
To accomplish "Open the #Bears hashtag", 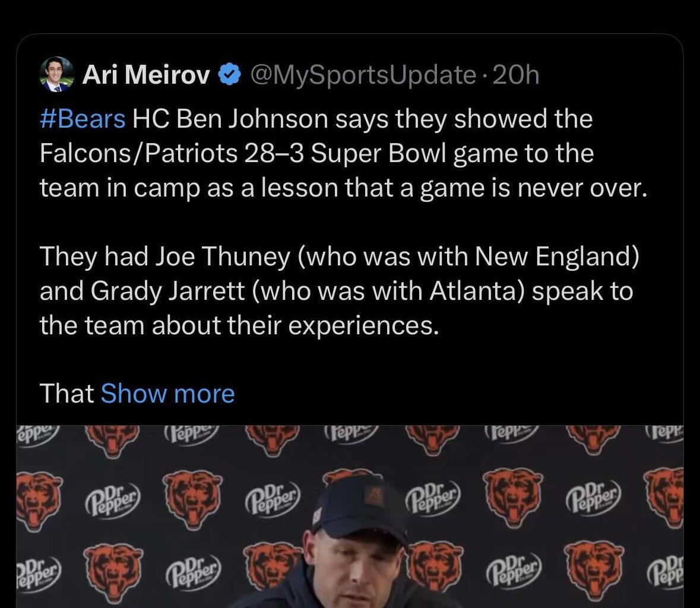I will 83,119.
